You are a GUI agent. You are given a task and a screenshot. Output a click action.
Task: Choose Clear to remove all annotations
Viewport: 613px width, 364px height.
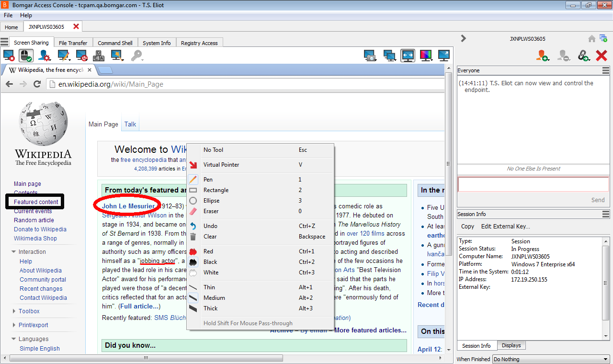[260, 237]
